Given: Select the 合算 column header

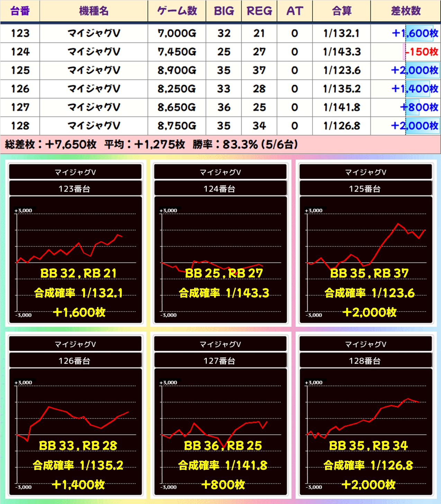Looking at the screenshot, I should (x=342, y=11).
